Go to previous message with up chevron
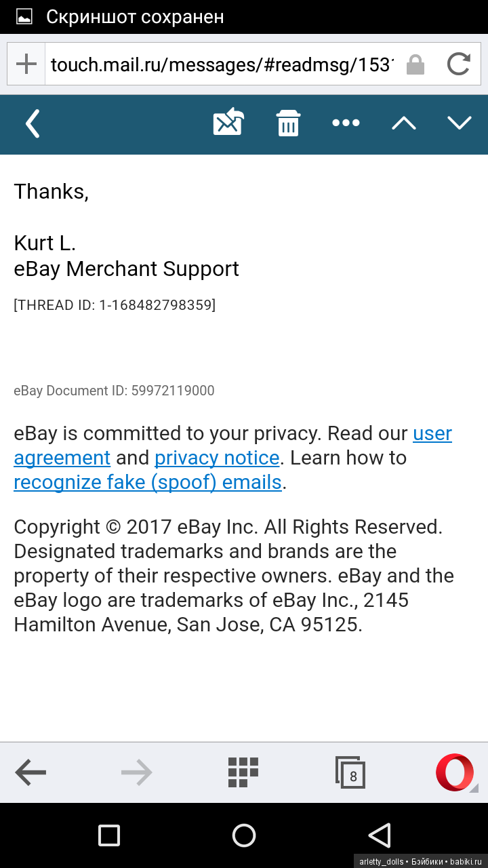This screenshot has height=868, width=488. 404,123
